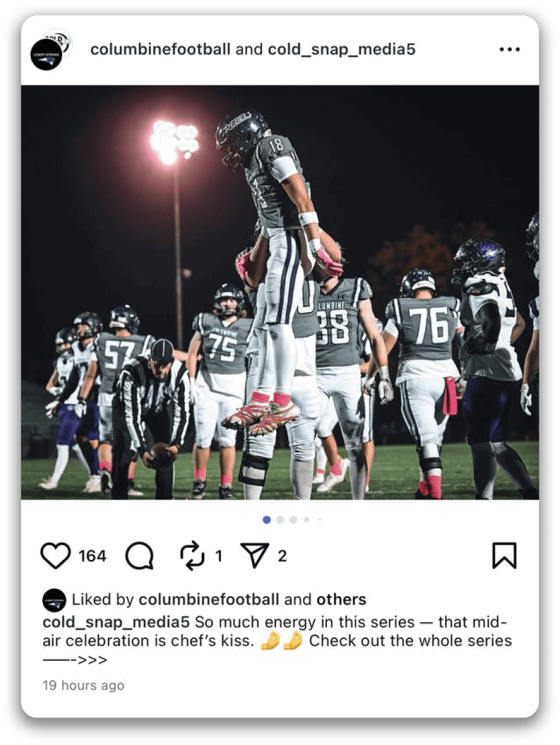Jump to the second carousel dot
Viewport: 560px width, 745px height.
(280, 520)
